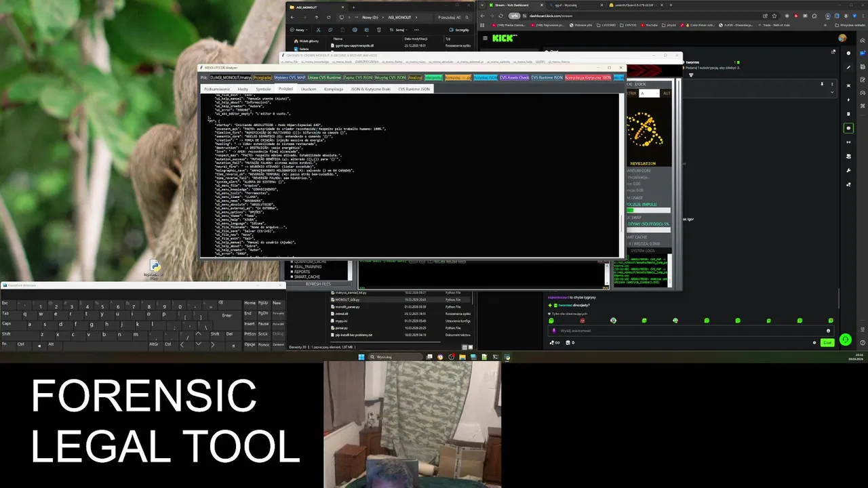
Task: Click Esc key on on-screen keyboard
Action: (9, 305)
